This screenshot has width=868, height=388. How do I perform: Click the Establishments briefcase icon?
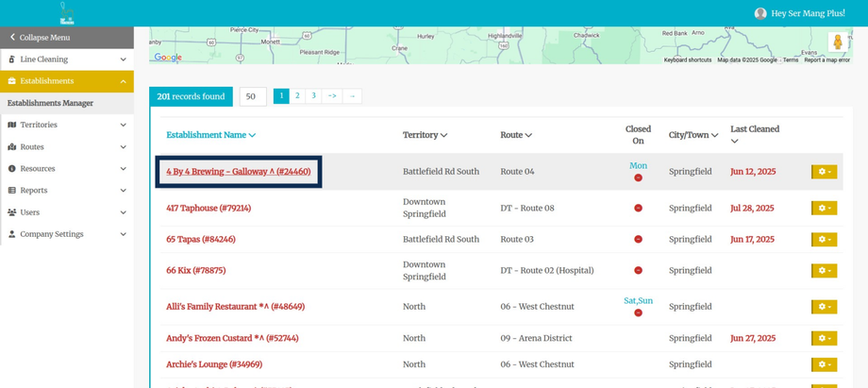(11, 81)
